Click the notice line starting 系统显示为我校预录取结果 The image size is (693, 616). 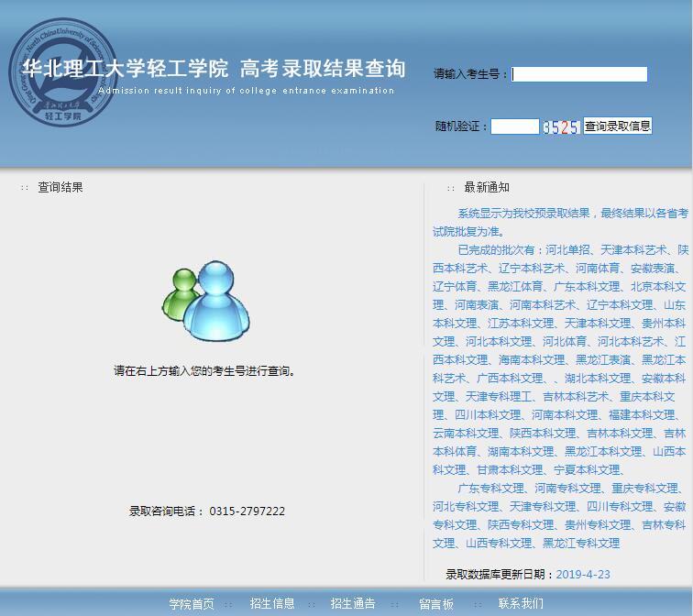573,214
